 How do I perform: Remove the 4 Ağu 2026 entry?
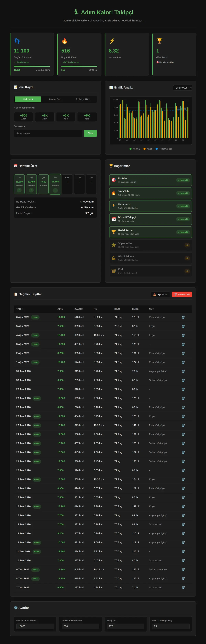click(x=183, y=335)
